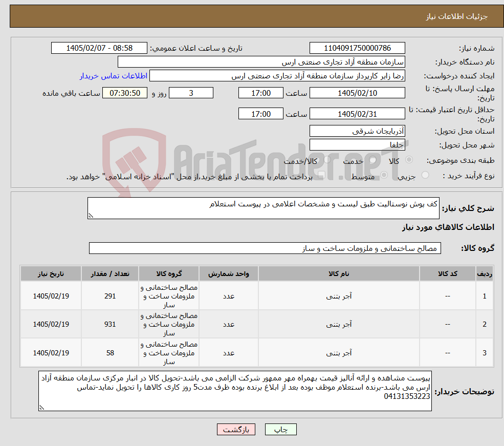Click آجر بتنی in row 2
This screenshot has width=504, height=446.
click(x=339, y=324)
